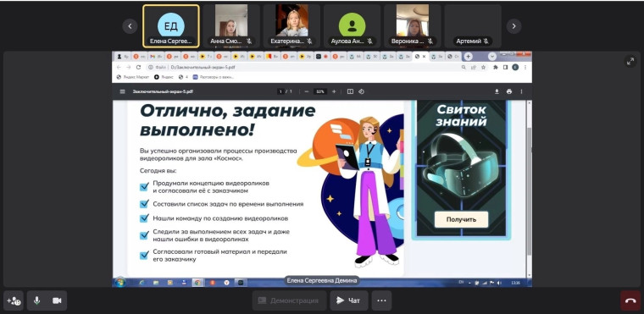The width and height of the screenshot is (644, 314).
Task: Open the Windows Start button
Action: [120, 283]
